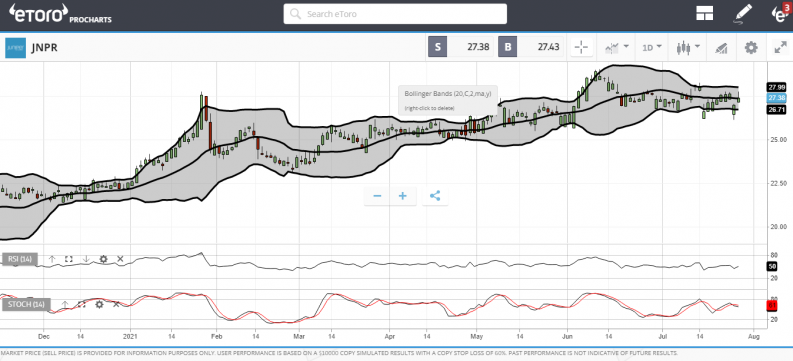Zoom out chart with minus button

point(377,196)
